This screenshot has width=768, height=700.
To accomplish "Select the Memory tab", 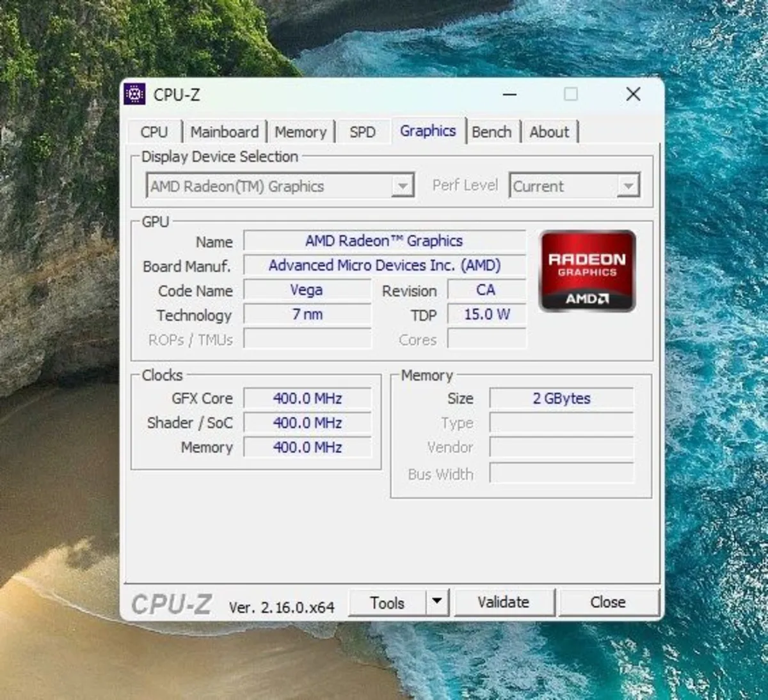I will (x=301, y=132).
